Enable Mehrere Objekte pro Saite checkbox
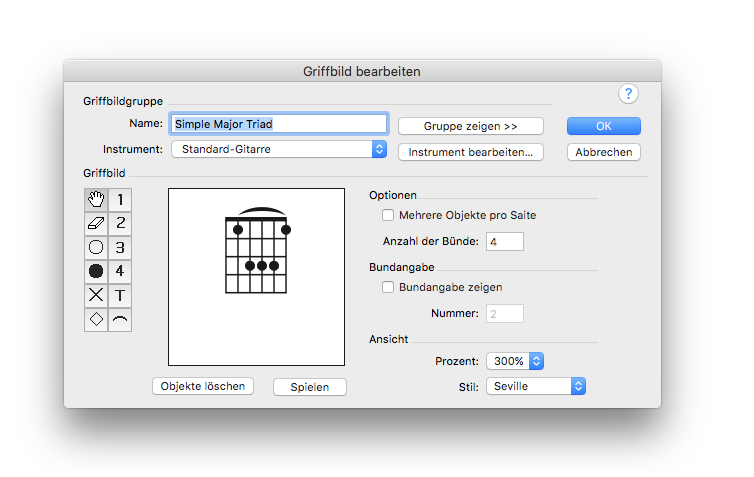 388,215
